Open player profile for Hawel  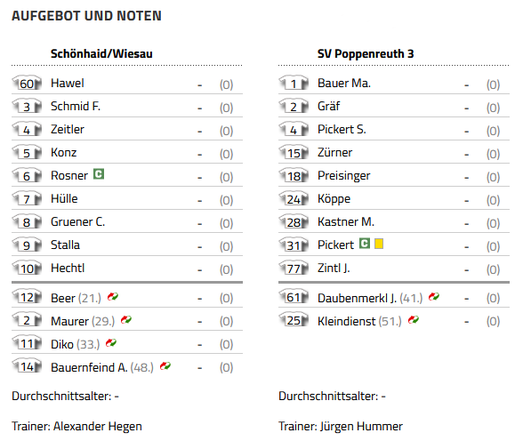(x=67, y=83)
